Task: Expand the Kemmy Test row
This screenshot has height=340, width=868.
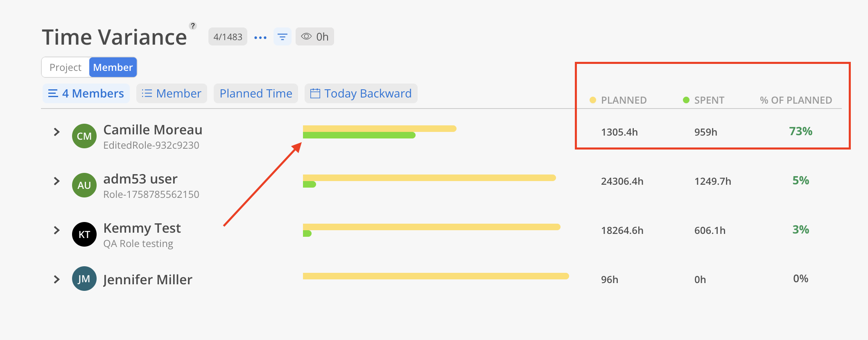Action: (x=57, y=230)
